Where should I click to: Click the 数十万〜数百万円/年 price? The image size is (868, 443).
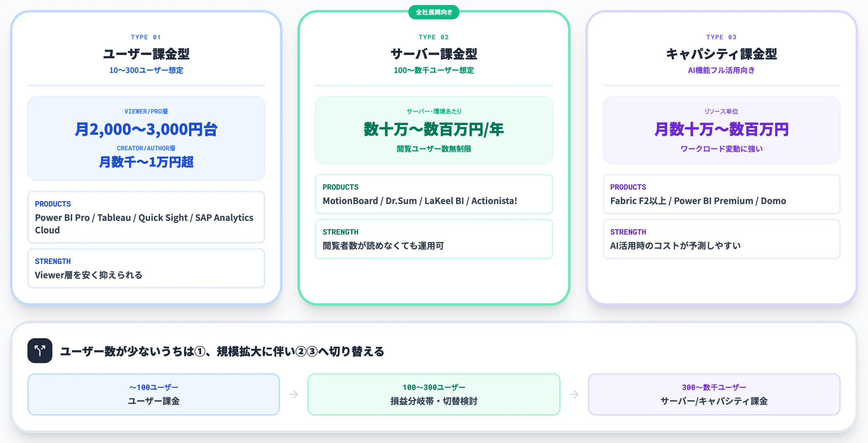(434, 129)
